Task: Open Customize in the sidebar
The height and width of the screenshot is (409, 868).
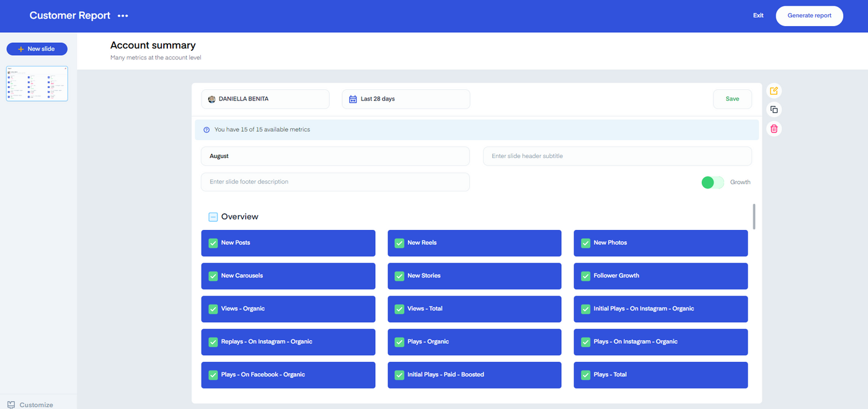Action: point(30,405)
